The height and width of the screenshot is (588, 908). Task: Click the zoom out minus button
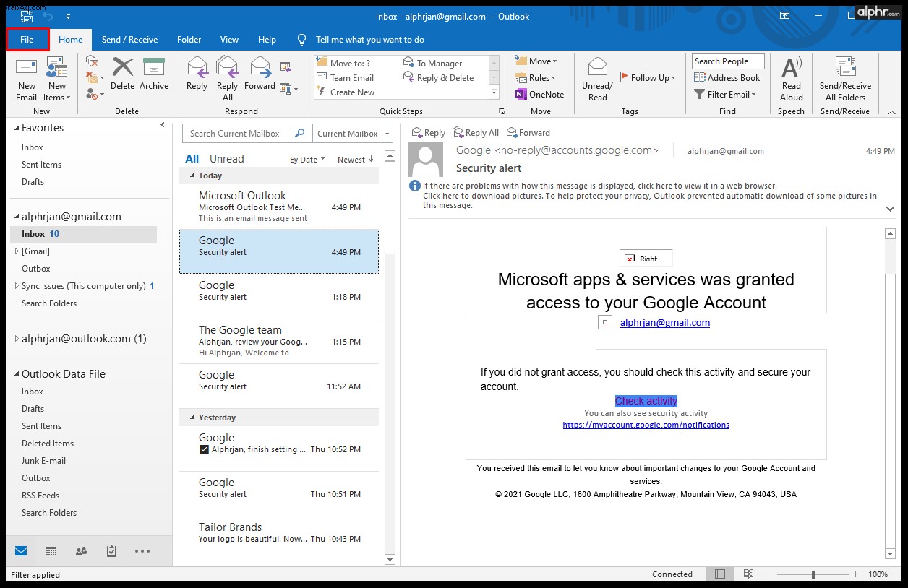(770, 574)
